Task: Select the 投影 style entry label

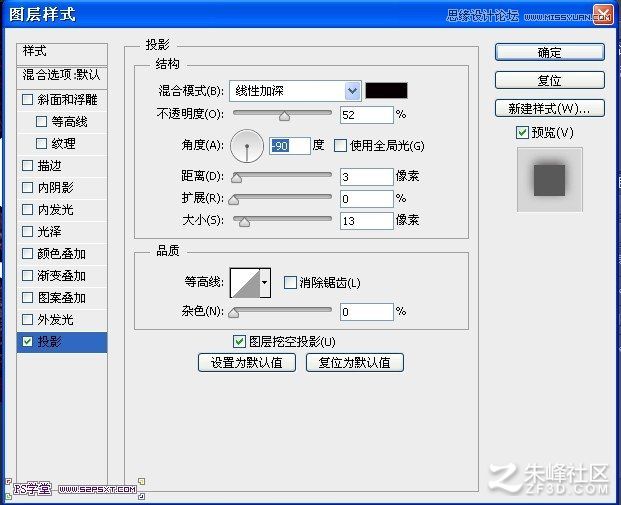Action: (50, 341)
